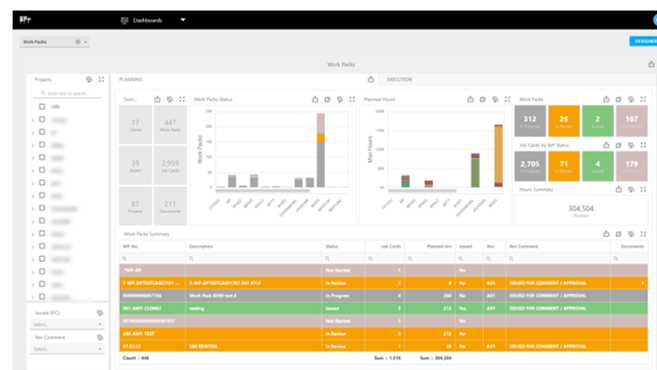Clear filter on Job Cards by WP Status
The width and height of the screenshot is (657, 370).
coord(631,145)
